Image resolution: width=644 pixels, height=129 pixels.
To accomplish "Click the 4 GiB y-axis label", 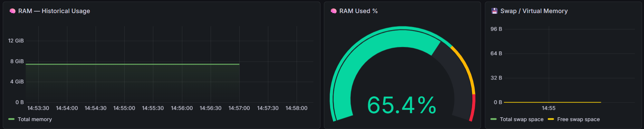I will (x=17, y=82).
